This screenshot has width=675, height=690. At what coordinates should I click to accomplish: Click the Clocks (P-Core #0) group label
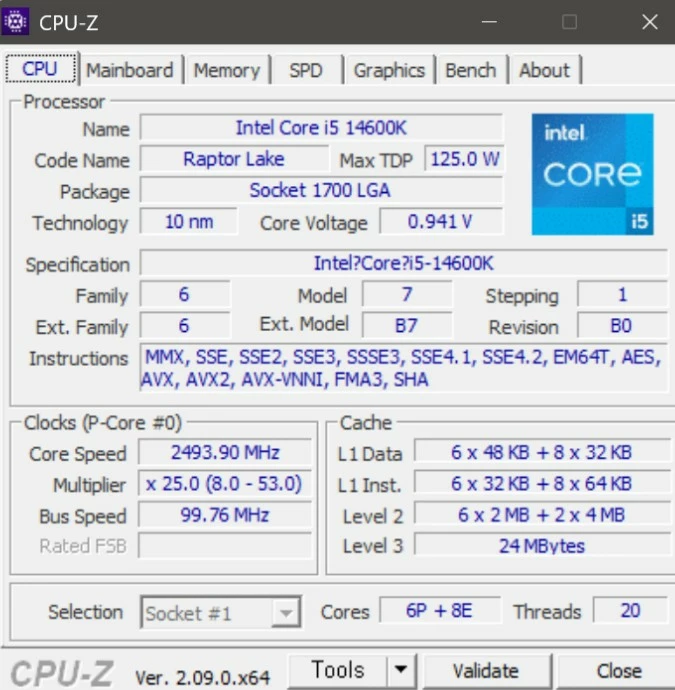(x=103, y=423)
